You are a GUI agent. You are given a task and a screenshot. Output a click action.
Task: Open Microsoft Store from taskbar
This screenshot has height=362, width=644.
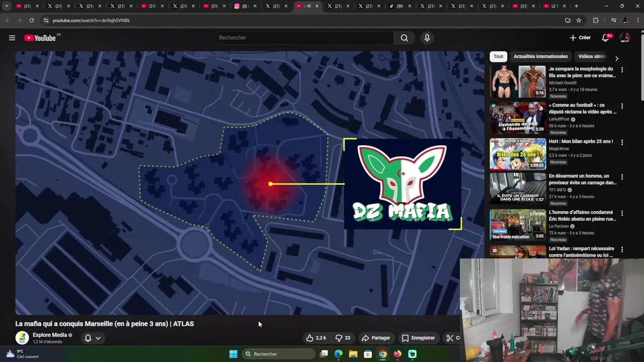click(x=368, y=354)
